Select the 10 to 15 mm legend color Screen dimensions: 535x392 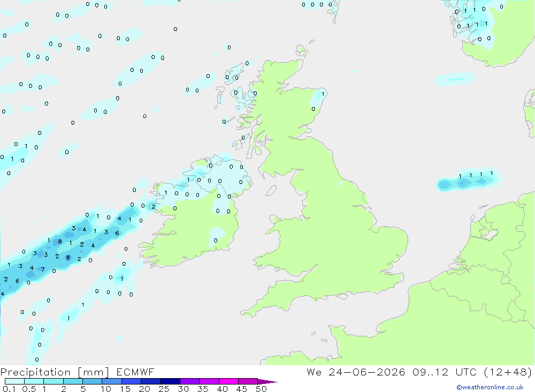pos(112,381)
